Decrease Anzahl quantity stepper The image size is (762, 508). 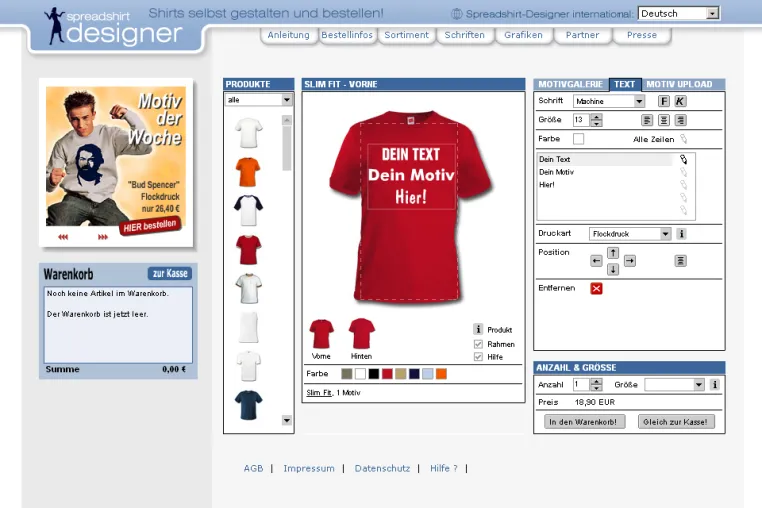pyautogui.click(x=596, y=388)
